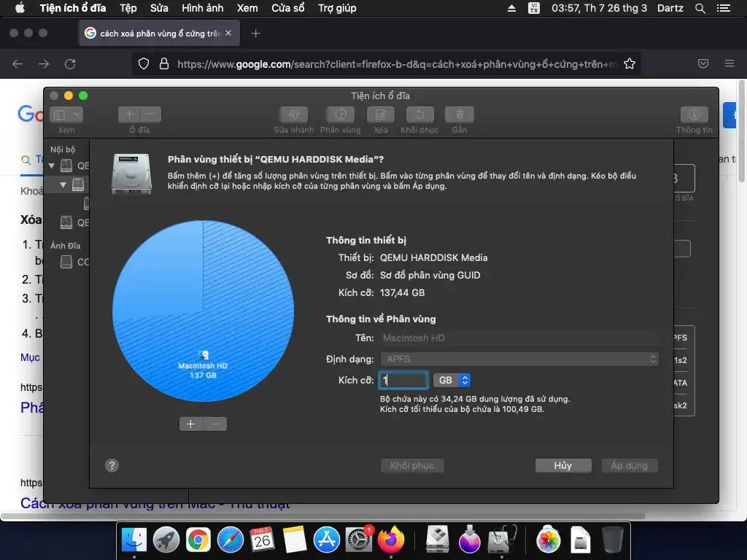Image resolution: width=747 pixels, height=560 pixels.
Task: Open the Tiện ích ổ đĩa menu
Action: [72, 8]
